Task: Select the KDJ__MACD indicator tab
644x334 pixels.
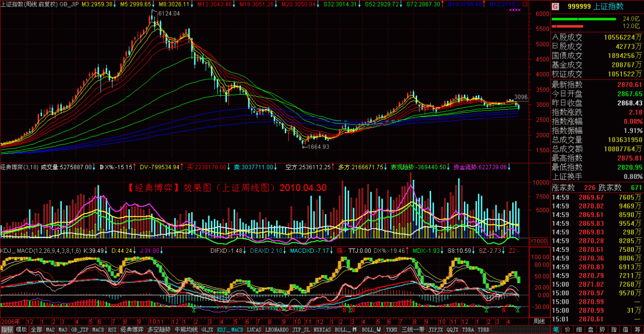Action: pyautogui.click(x=230, y=330)
